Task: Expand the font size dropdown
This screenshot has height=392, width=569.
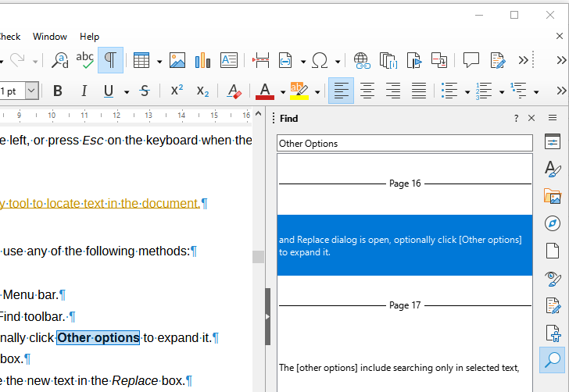Action: pos(31,91)
